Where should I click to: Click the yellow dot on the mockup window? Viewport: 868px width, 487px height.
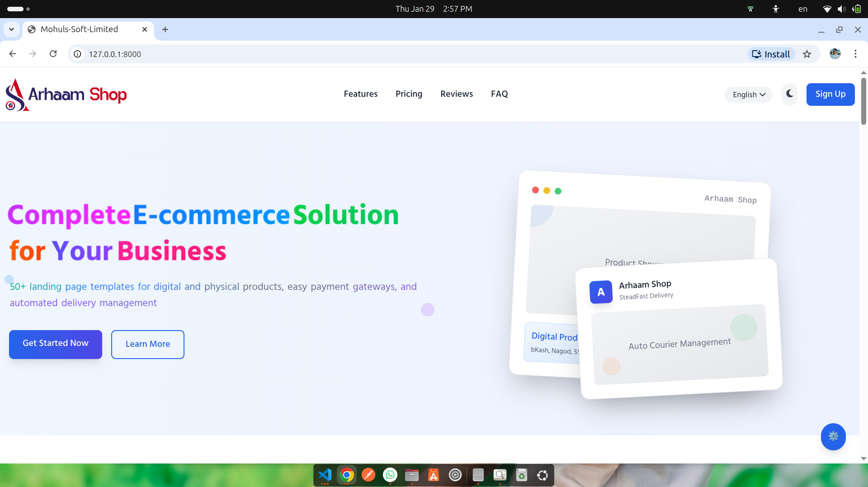tap(547, 190)
